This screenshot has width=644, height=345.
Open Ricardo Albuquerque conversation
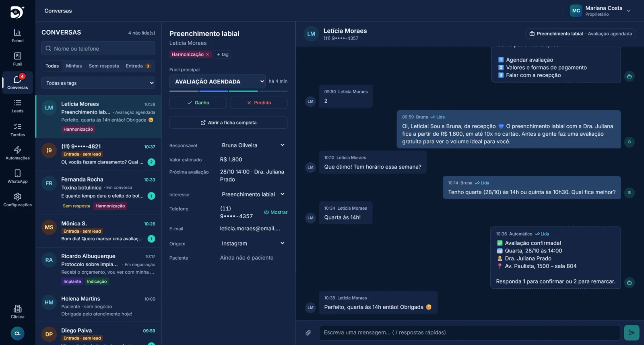(x=99, y=269)
